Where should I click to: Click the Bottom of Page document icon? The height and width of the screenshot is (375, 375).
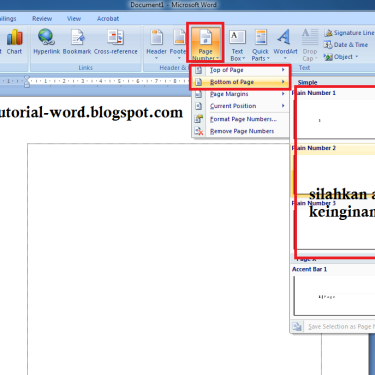click(x=199, y=82)
